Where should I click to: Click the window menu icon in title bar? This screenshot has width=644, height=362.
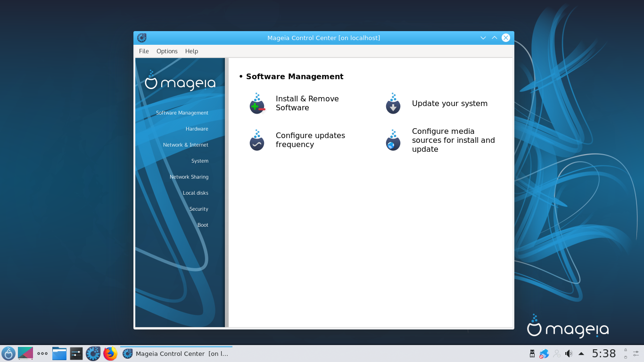click(x=141, y=38)
